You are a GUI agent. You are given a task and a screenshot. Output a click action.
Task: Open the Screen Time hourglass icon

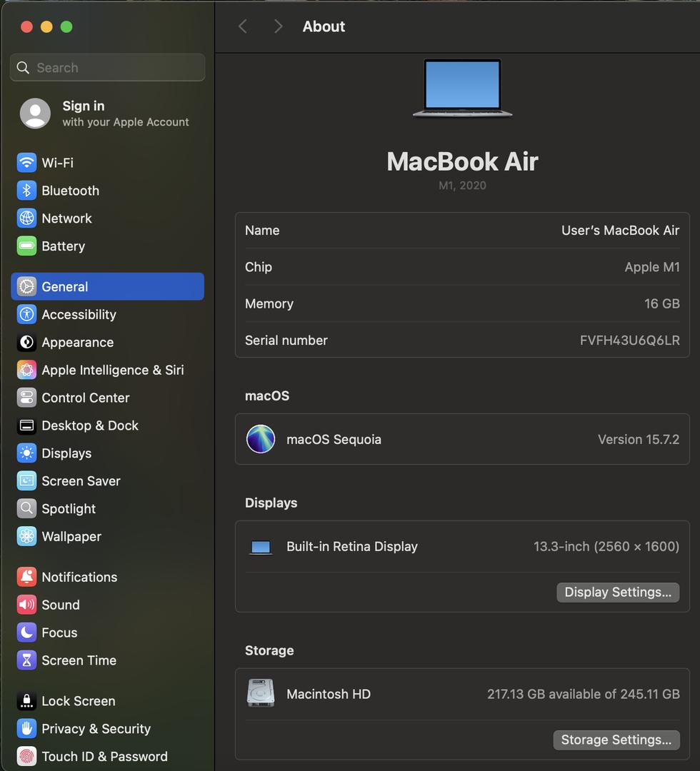[26, 660]
